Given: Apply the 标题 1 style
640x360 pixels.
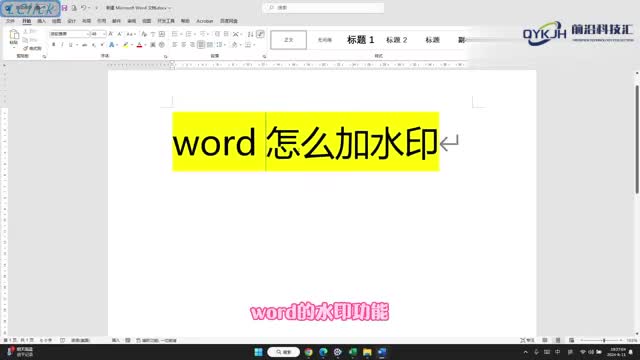Looking at the screenshot, I should click(x=360, y=40).
